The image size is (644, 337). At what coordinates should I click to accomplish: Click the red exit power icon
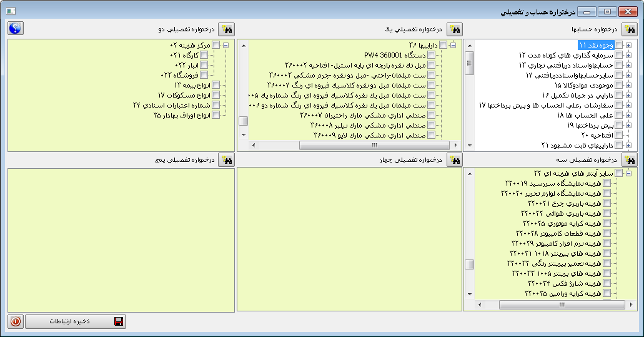(16, 321)
